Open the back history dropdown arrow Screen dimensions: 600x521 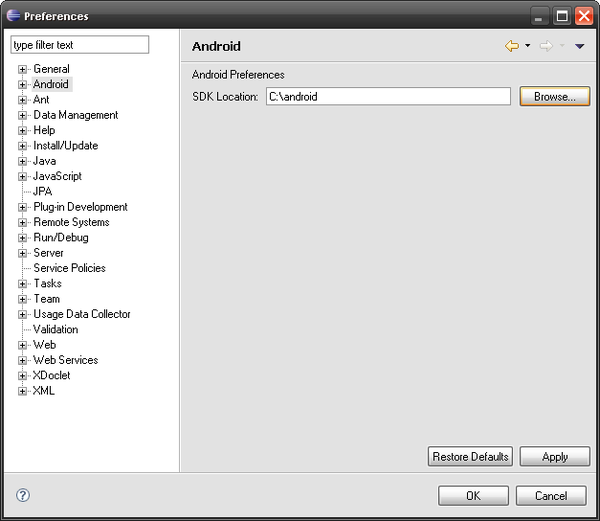528,46
